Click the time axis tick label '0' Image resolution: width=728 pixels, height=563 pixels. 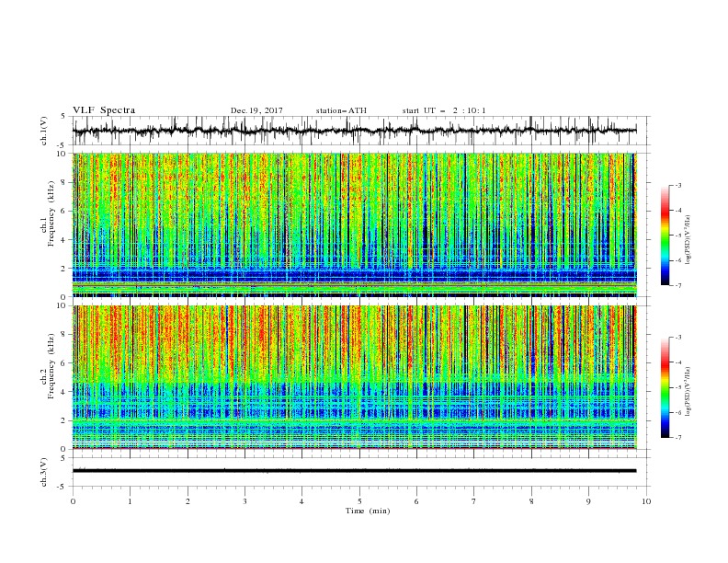(x=73, y=501)
